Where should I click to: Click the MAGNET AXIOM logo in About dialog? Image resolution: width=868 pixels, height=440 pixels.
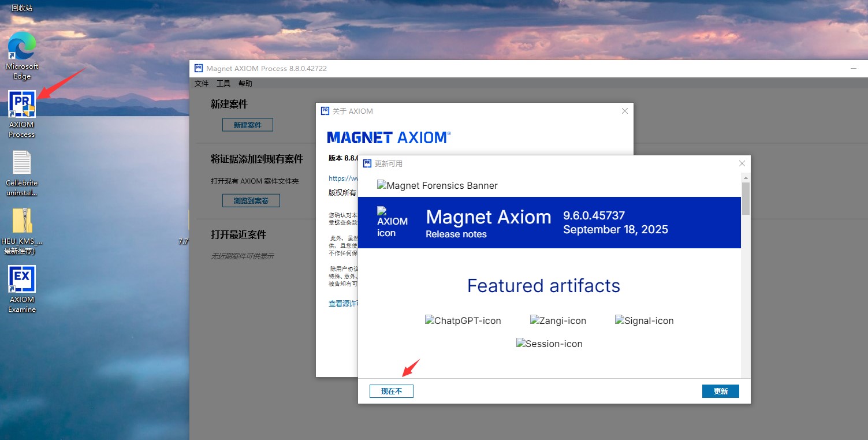(x=389, y=137)
